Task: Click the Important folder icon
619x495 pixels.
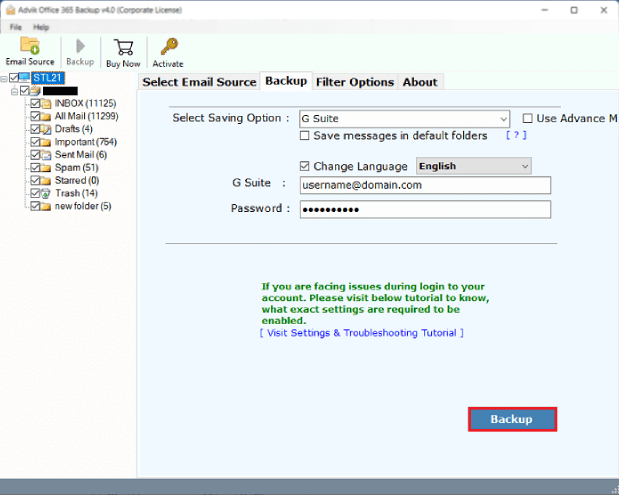Action: coord(47,142)
